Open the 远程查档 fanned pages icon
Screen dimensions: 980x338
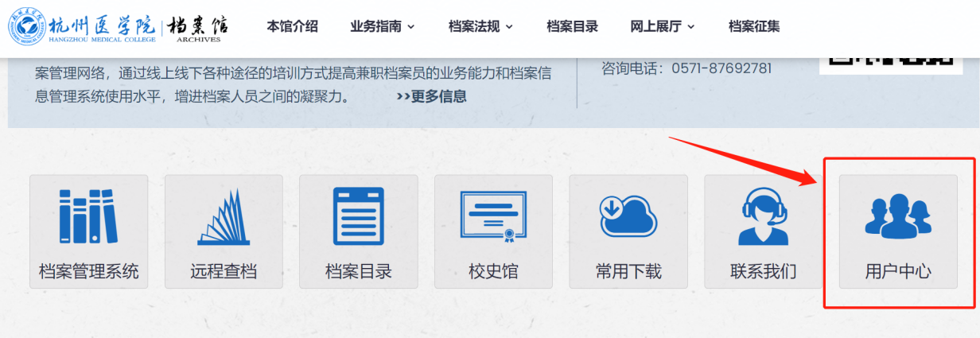coord(224,217)
